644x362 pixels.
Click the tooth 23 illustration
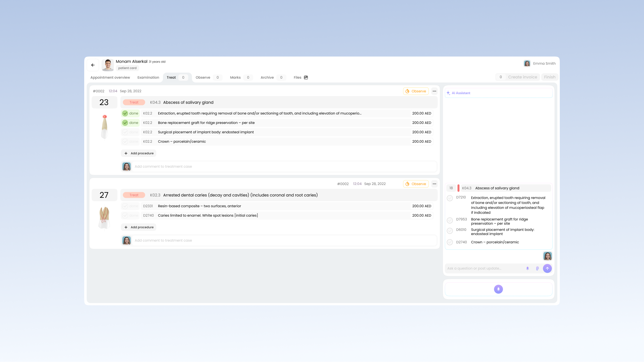(x=105, y=127)
